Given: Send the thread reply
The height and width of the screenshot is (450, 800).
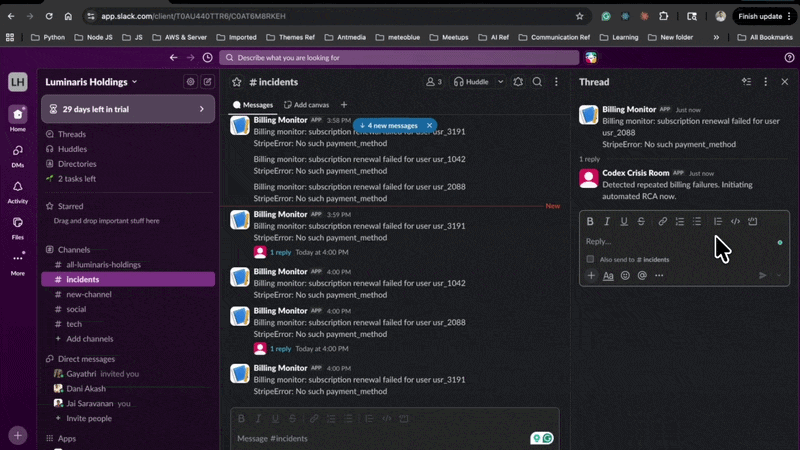Looking at the screenshot, I should click(x=763, y=276).
